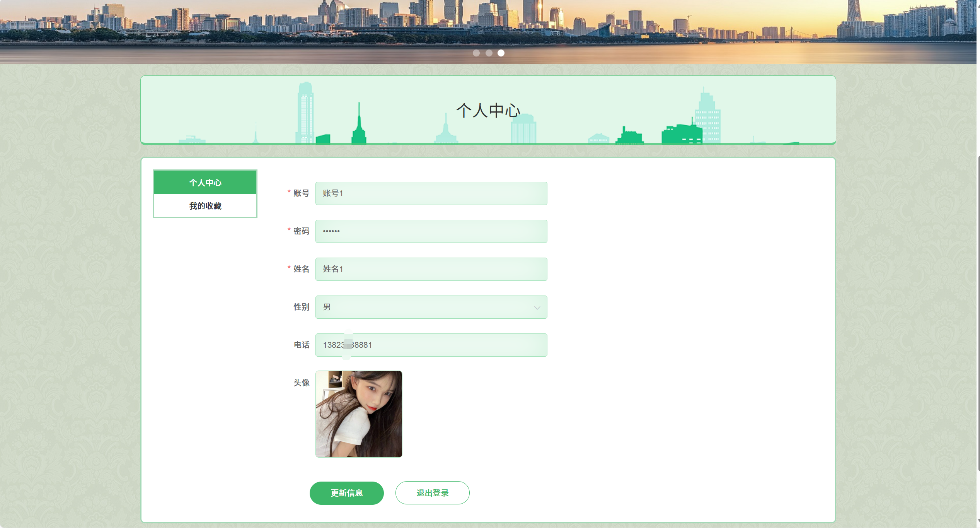The image size is (980, 528).
Task: Click the first carousel indicator dot
Action: pyautogui.click(x=476, y=53)
